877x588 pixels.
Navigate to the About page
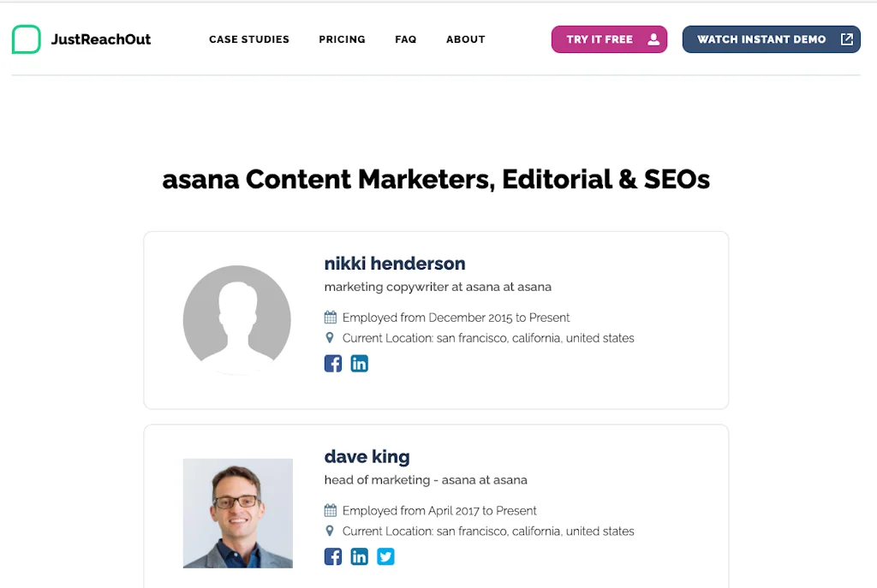click(466, 39)
